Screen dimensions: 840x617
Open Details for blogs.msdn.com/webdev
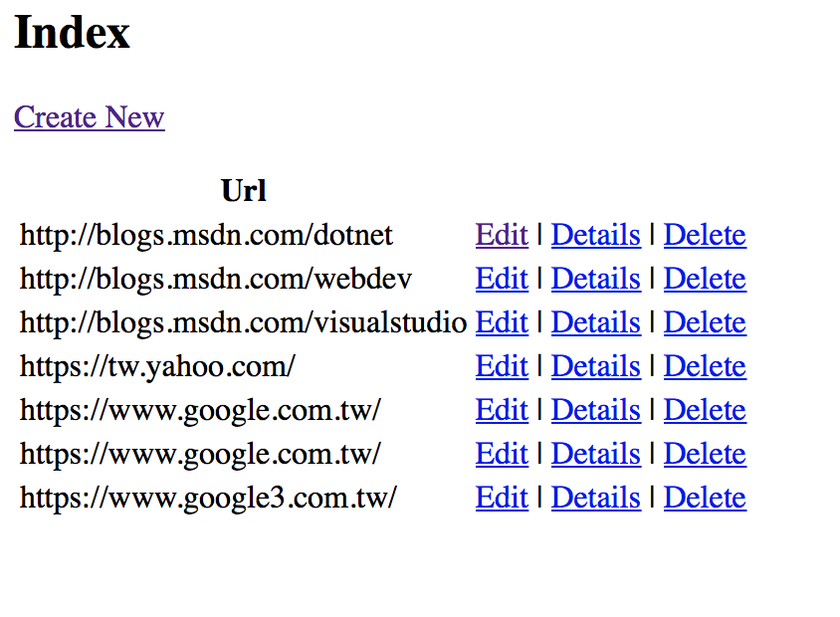(x=596, y=279)
